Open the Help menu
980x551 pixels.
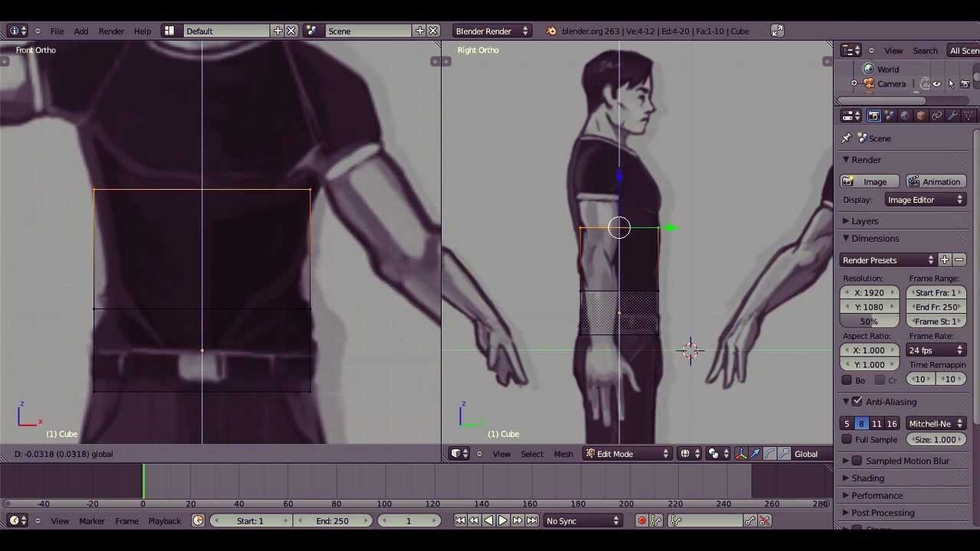pyautogui.click(x=142, y=31)
